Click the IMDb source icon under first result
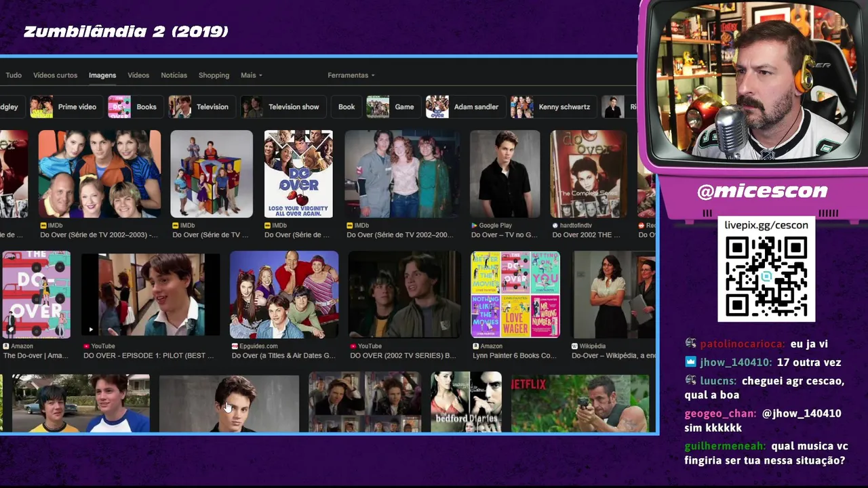 click(43, 226)
